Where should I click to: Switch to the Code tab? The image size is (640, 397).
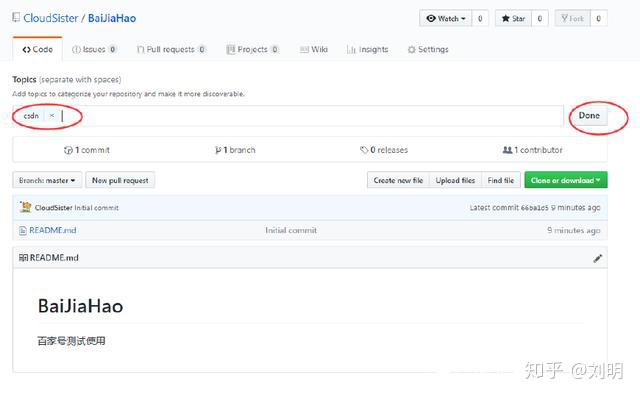pyautogui.click(x=38, y=49)
